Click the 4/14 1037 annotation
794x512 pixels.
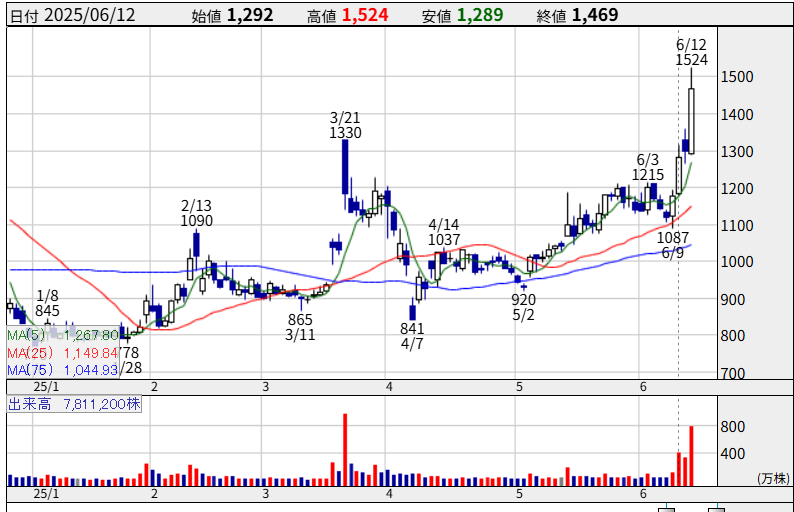point(444,232)
